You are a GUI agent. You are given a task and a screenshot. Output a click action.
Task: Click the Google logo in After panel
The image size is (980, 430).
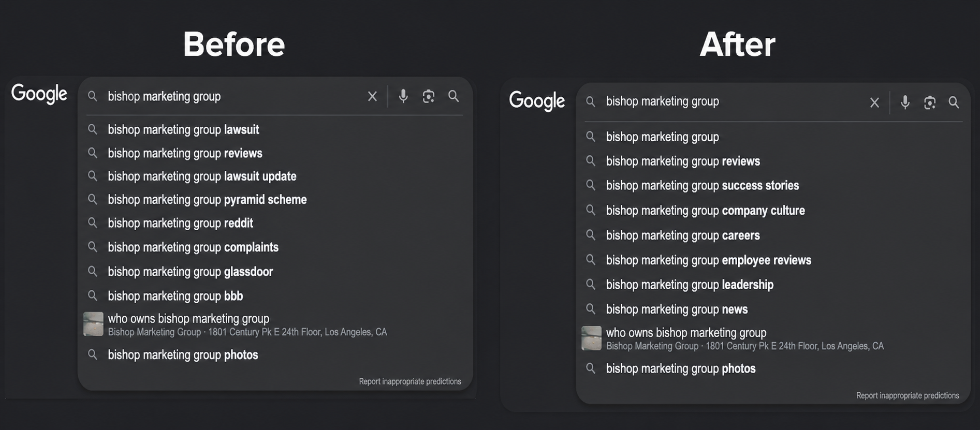(537, 101)
